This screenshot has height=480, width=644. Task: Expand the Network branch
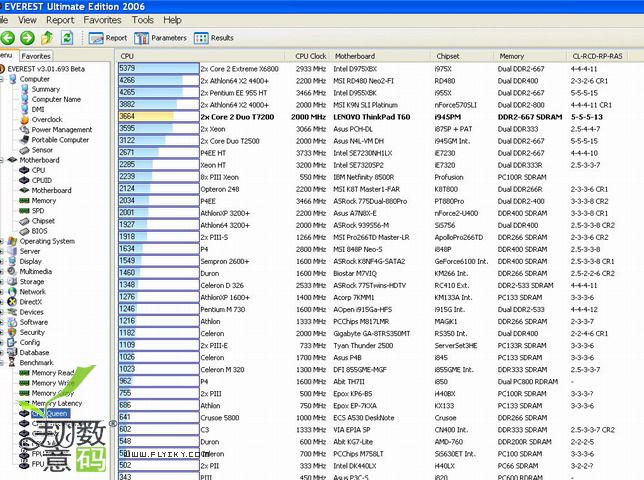click(2, 292)
